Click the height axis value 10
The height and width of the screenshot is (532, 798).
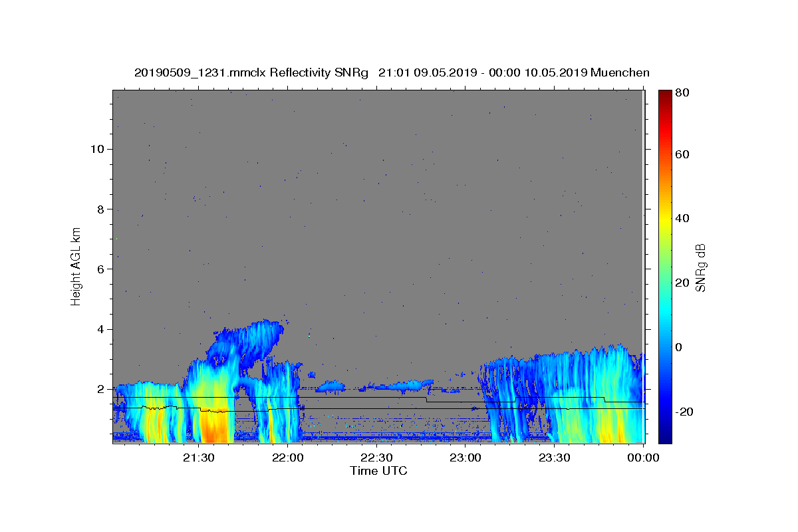pos(98,149)
